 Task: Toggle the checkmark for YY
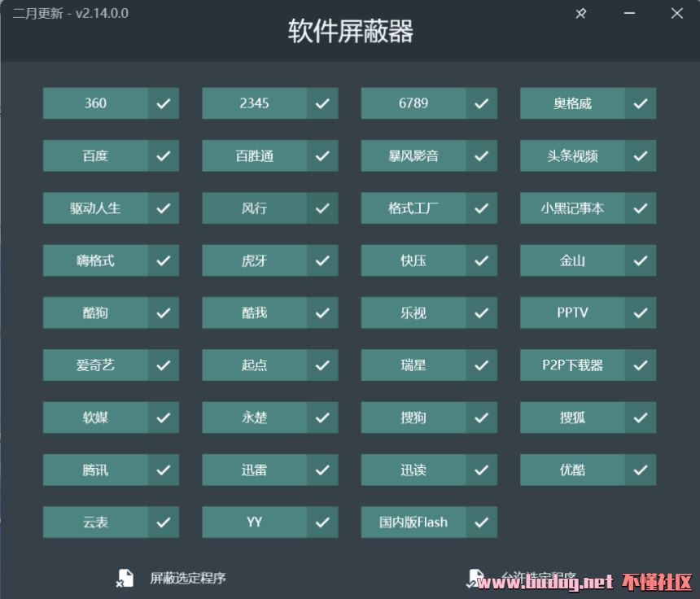322,522
